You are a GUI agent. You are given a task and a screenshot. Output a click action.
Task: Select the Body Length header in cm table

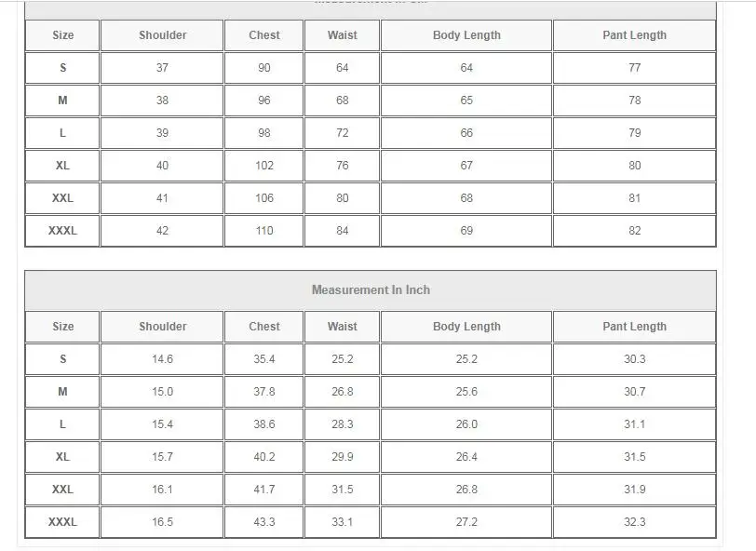pyautogui.click(x=466, y=35)
